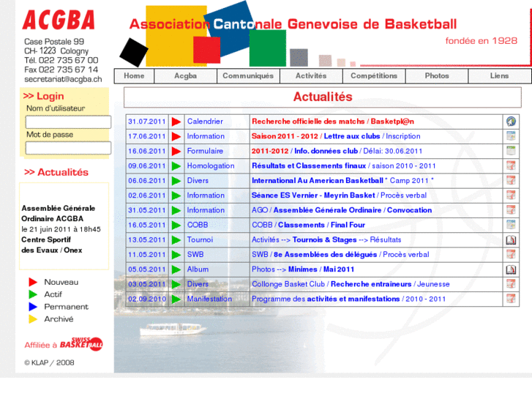Open the Acgba menu
The image size is (532, 399).
tap(186, 75)
